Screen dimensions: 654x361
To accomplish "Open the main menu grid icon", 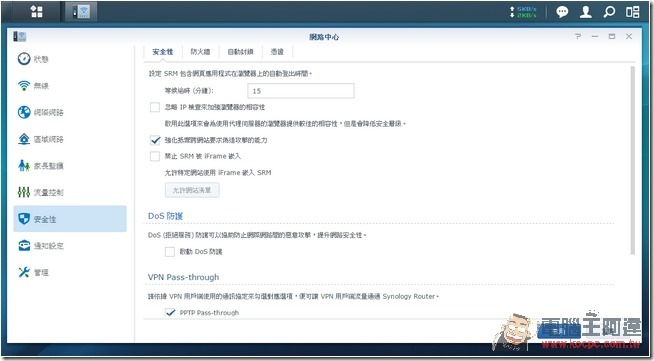I will 37,11.
